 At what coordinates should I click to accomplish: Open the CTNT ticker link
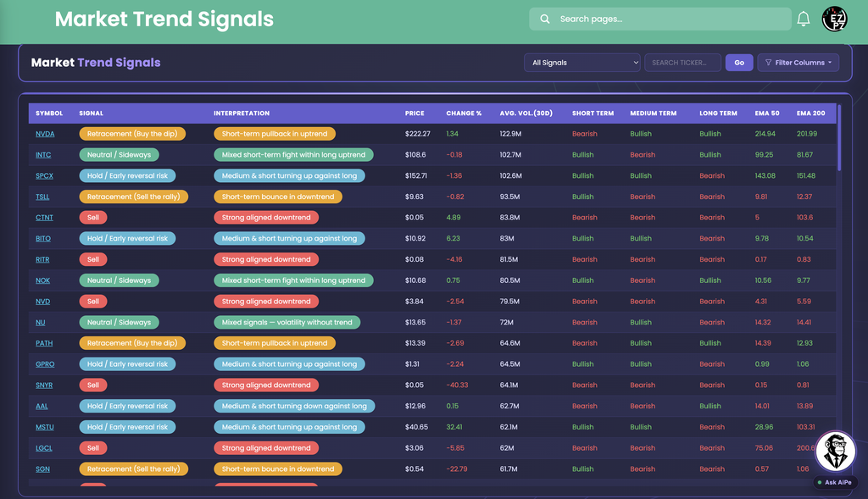pos(44,218)
